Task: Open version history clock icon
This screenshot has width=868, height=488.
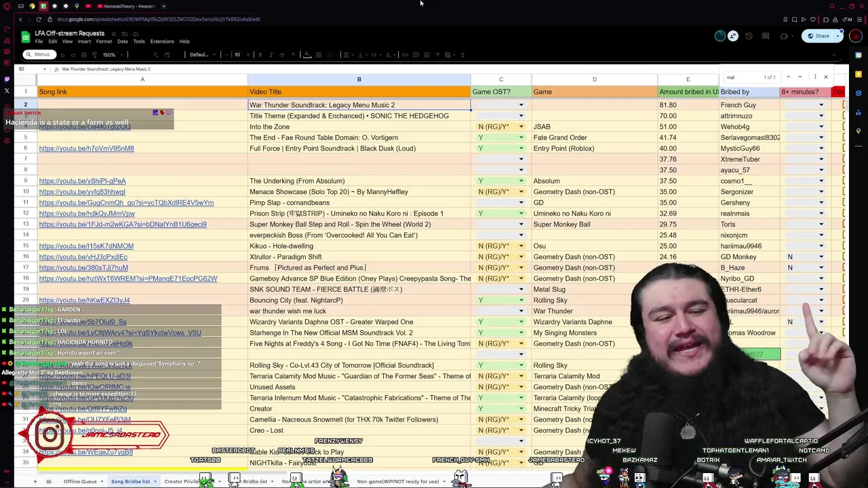Action: tap(749, 36)
